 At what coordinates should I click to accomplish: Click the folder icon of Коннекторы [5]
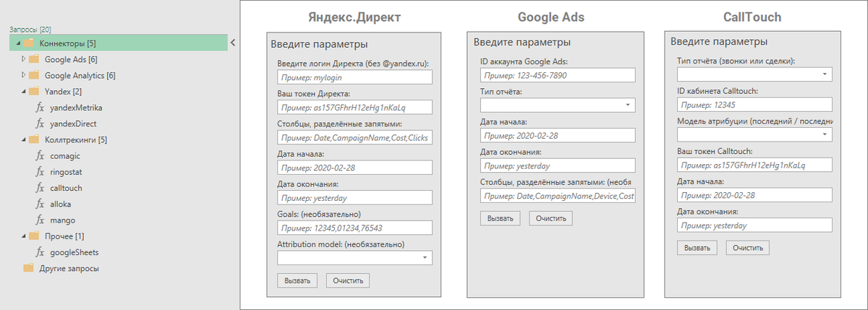coord(28,43)
